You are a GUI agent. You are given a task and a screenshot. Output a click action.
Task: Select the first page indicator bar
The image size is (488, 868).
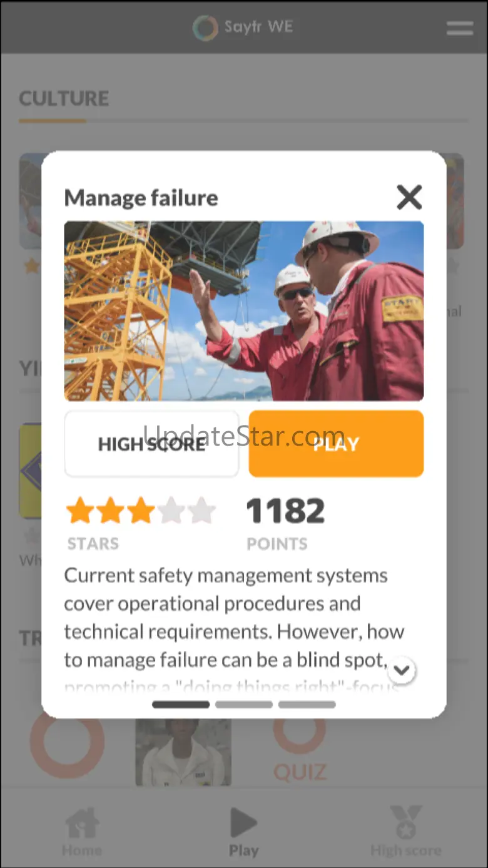coord(181,705)
